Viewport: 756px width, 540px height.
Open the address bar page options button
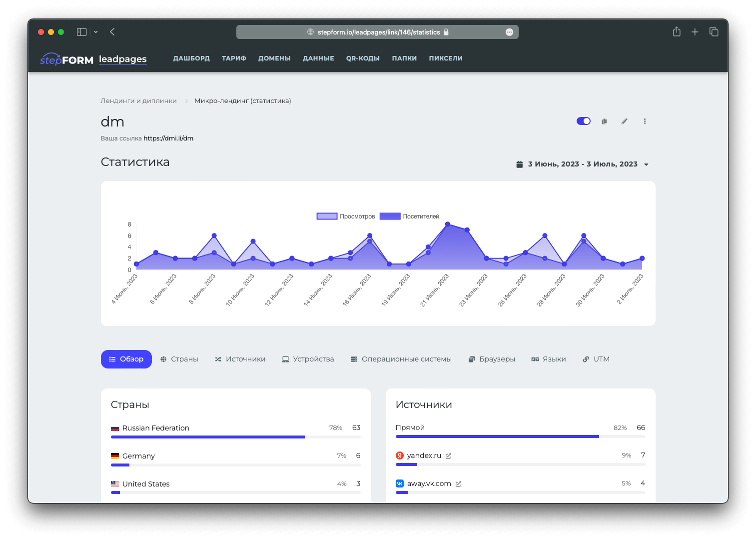coord(509,32)
